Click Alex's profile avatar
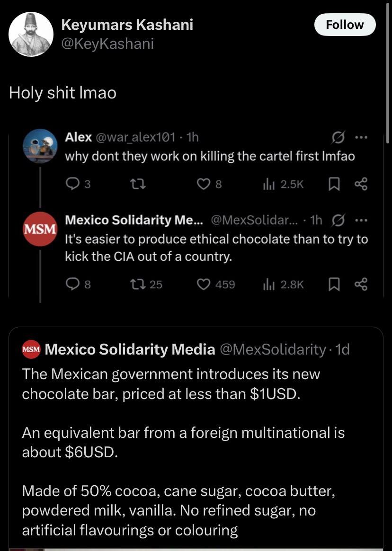392x551 pixels. pyautogui.click(x=40, y=145)
